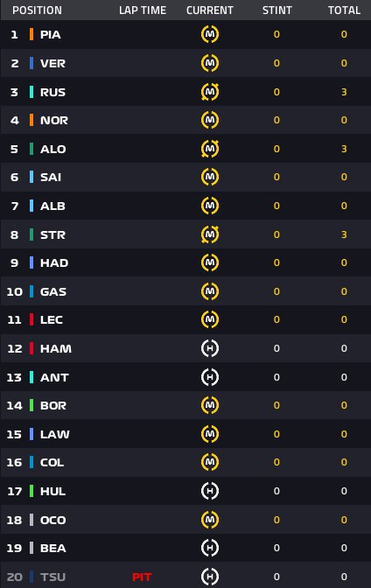This screenshot has width=371, height=588.
Task: Click TSU's hard tyre icon
Action: (210, 577)
